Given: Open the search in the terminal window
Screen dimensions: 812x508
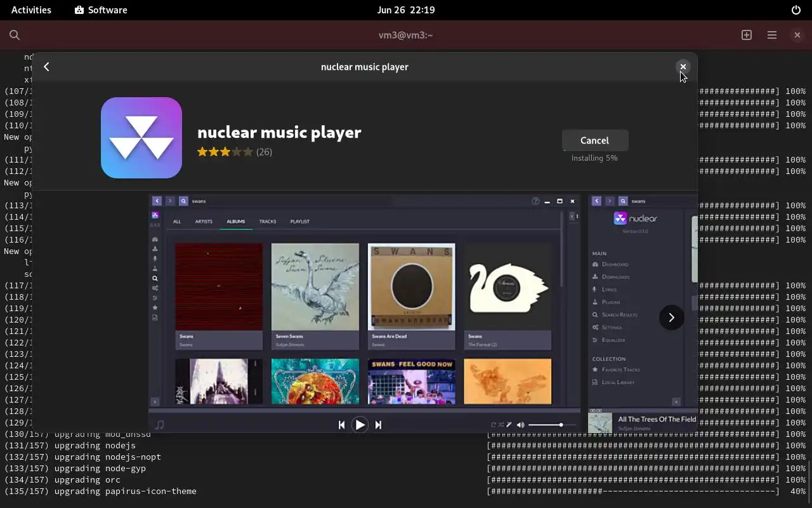Looking at the screenshot, I should click(15, 36).
